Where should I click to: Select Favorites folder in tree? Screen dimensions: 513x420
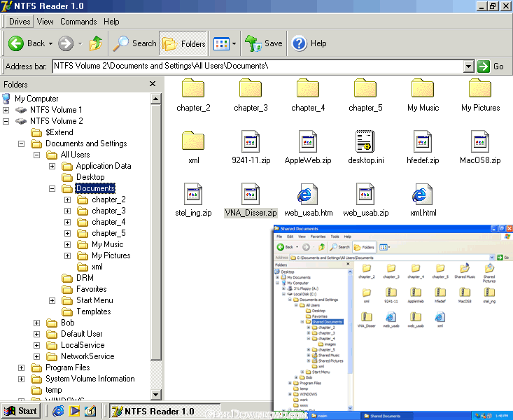coord(91,289)
